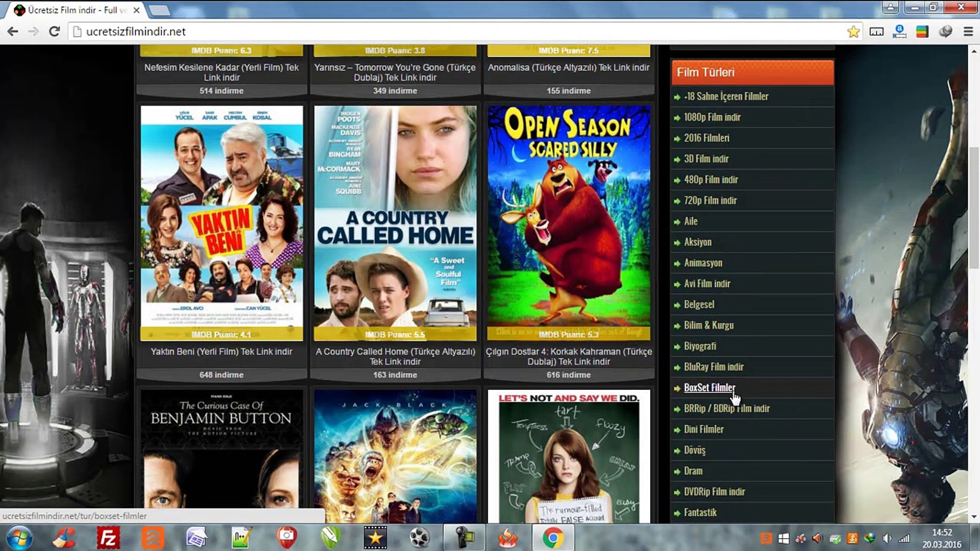The height and width of the screenshot is (551, 980).
Task: Open the 2016 Filmleri category
Action: click(706, 138)
